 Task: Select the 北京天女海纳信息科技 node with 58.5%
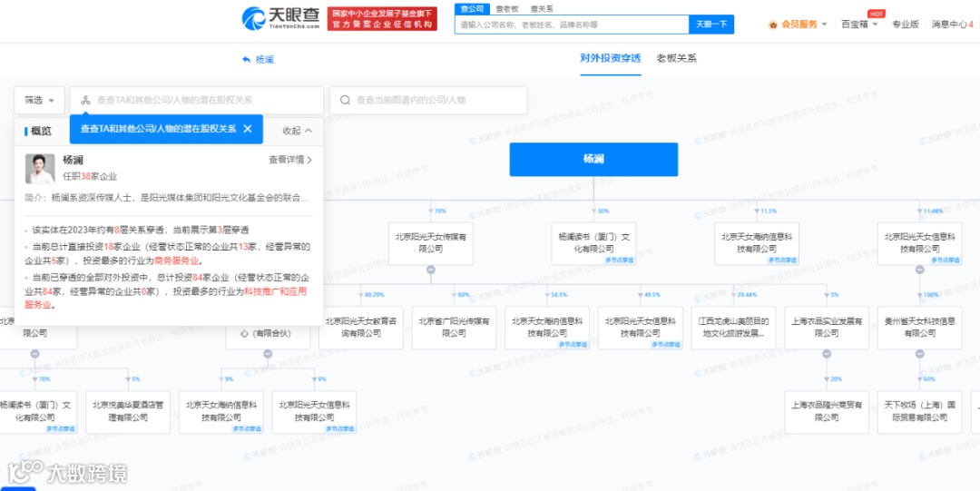click(x=547, y=328)
